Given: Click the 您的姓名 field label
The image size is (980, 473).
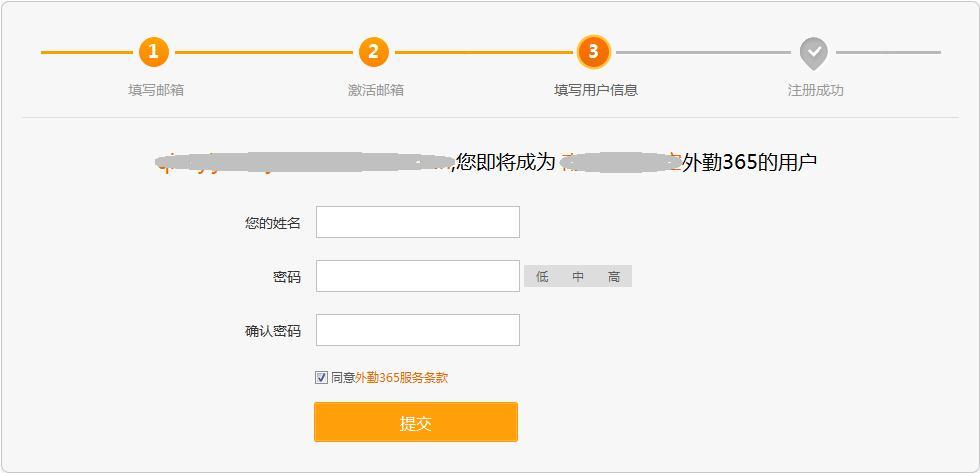Looking at the screenshot, I should pos(272,223).
